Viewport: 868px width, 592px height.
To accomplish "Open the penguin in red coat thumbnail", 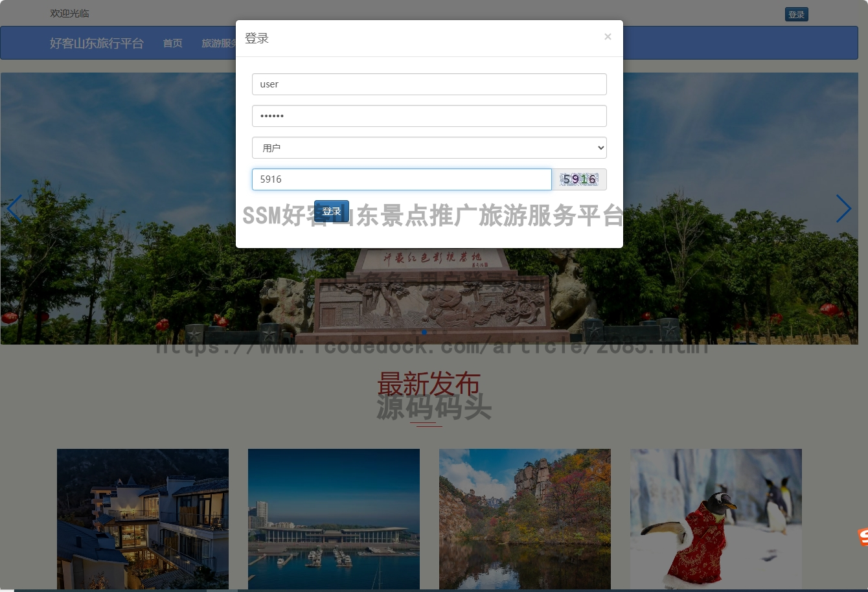I will click(x=716, y=519).
